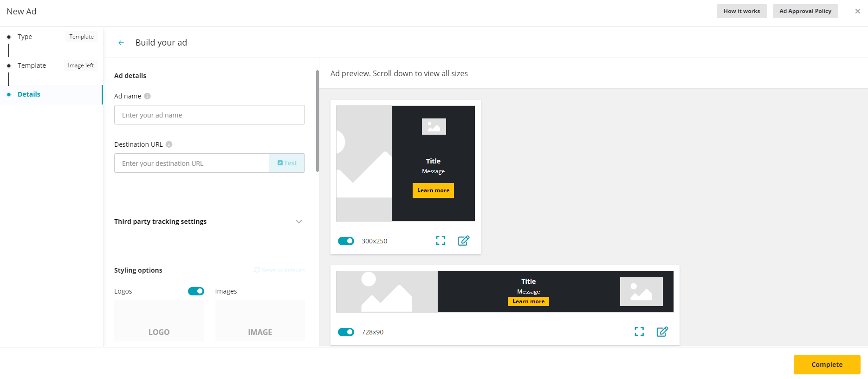Click the Ad name input field
The width and height of the screenshot is (868, 379).
pyautogui.click(x=209, y=115)
